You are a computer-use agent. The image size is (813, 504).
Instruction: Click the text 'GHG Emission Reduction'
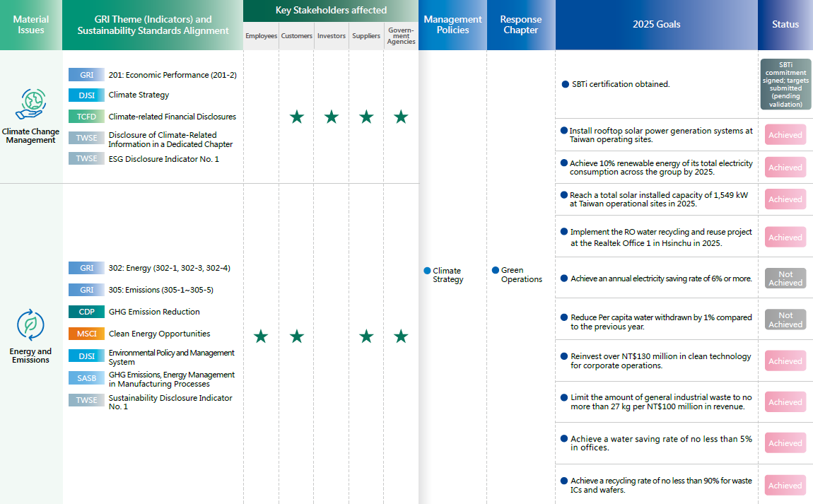[x=154, y=312]
